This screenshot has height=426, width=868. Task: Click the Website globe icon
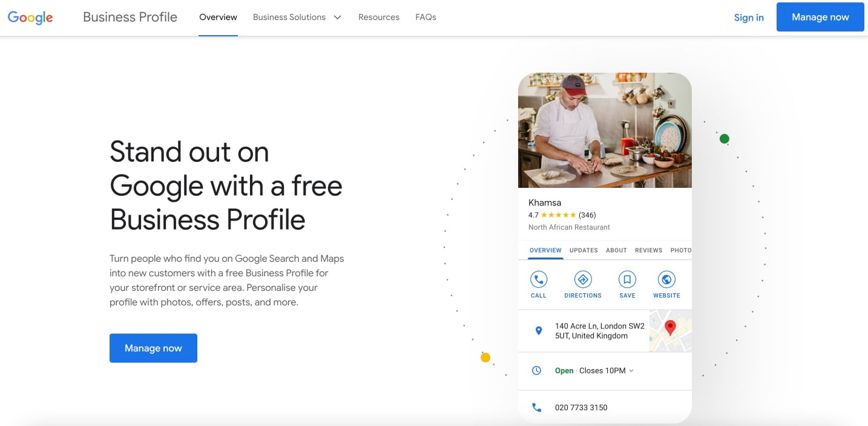(x=666, y=280)
